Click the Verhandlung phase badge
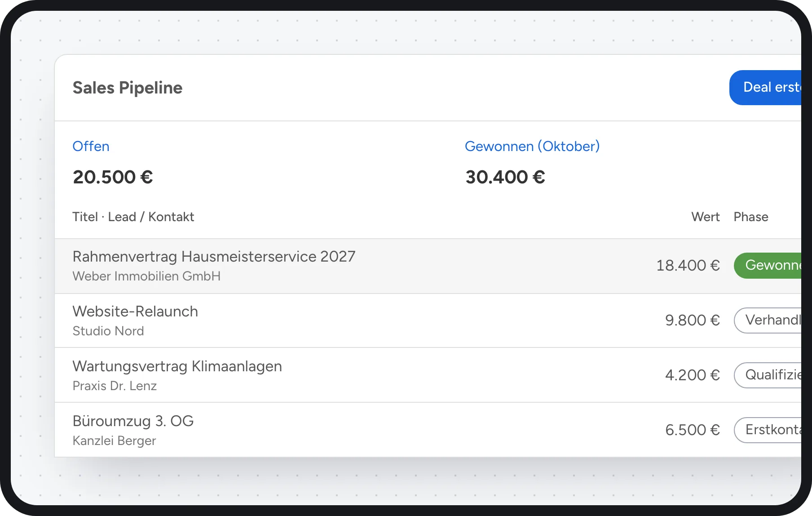This screenshot has height=516, width=812. tap(768, 320)
